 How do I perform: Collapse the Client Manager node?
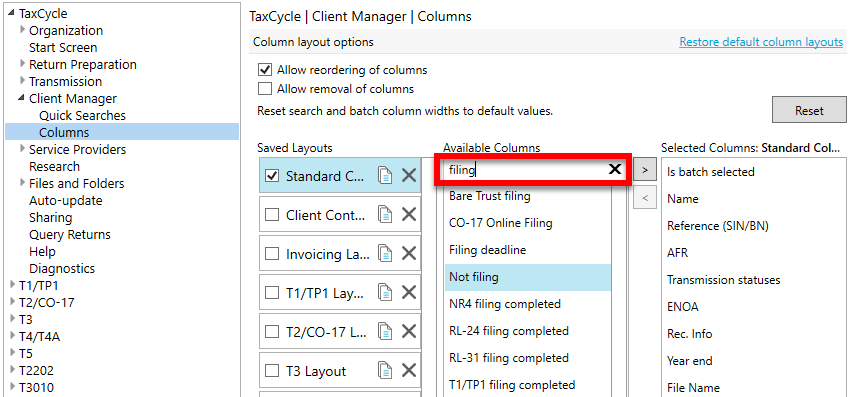pos(22,98)
